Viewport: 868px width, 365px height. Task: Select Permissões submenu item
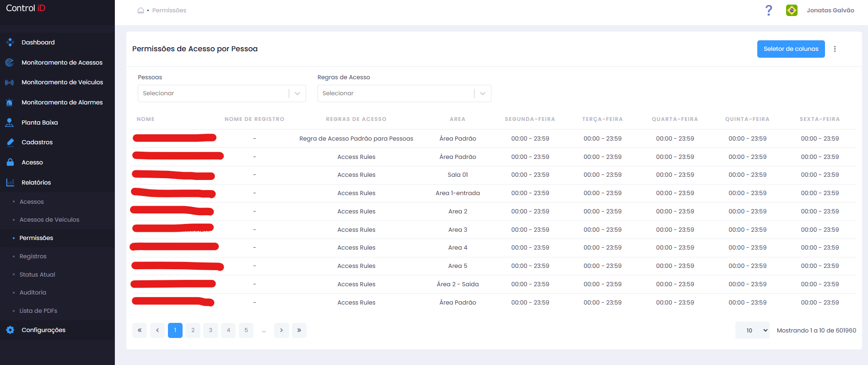36,238
